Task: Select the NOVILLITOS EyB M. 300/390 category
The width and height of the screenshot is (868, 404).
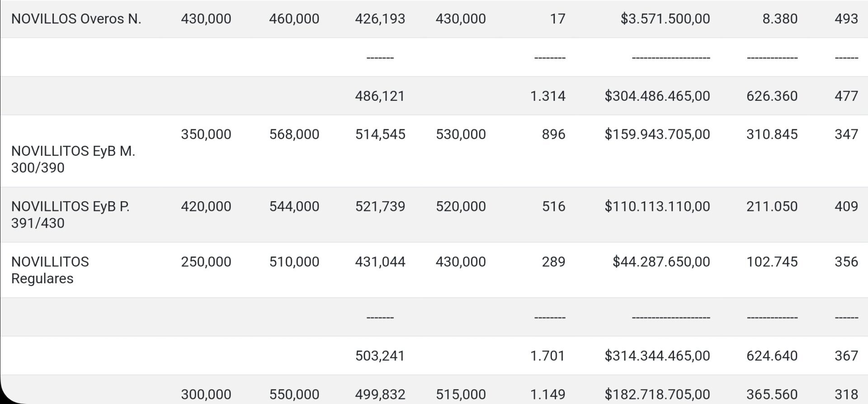Action: tap(73, 159)
